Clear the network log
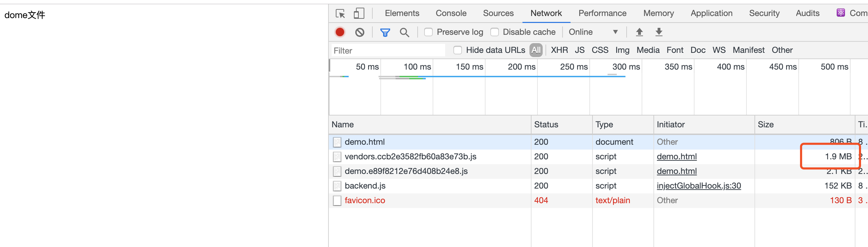868x247 pixels. click(x=360, y=32)
